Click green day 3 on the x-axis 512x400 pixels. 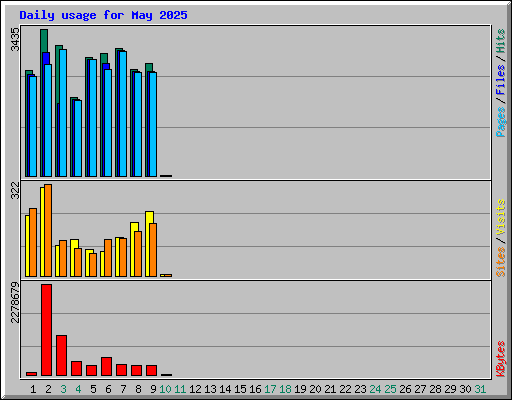pyautogui.click(x=63, y=389)
